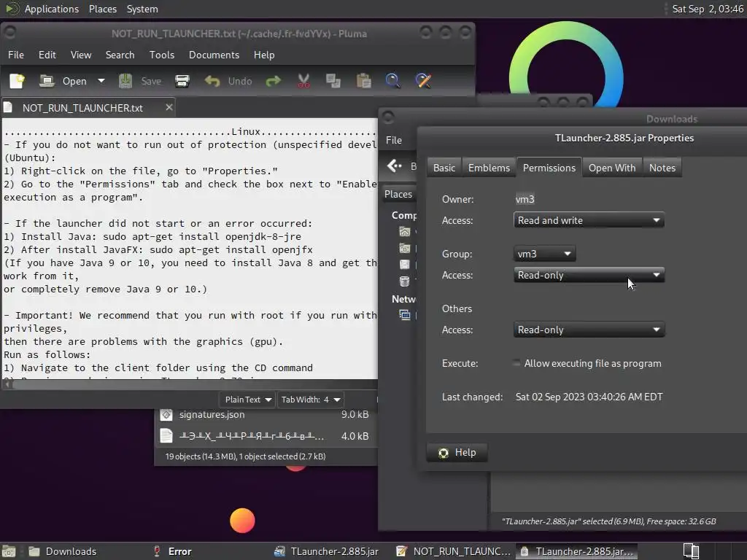Viewport: 747px width, 560px height.
Task: Click the clock Sat Sep 2 03:46
Action: coord(707,9)
